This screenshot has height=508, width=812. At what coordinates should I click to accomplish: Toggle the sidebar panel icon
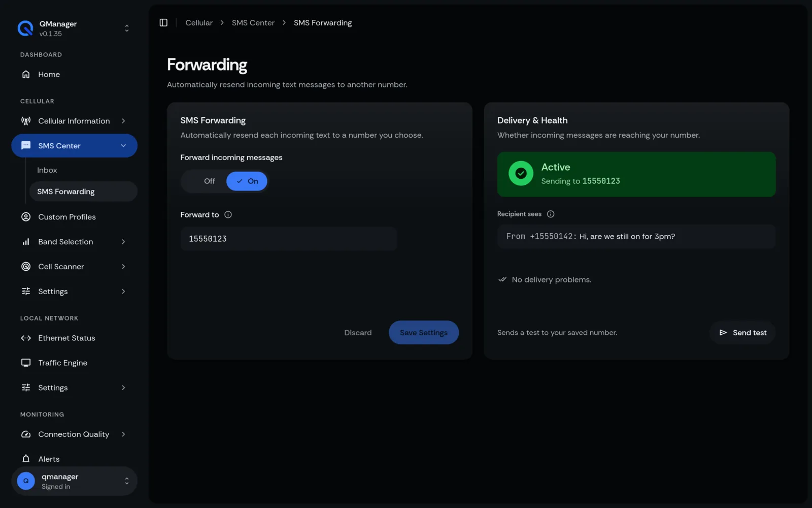[163, 23]
